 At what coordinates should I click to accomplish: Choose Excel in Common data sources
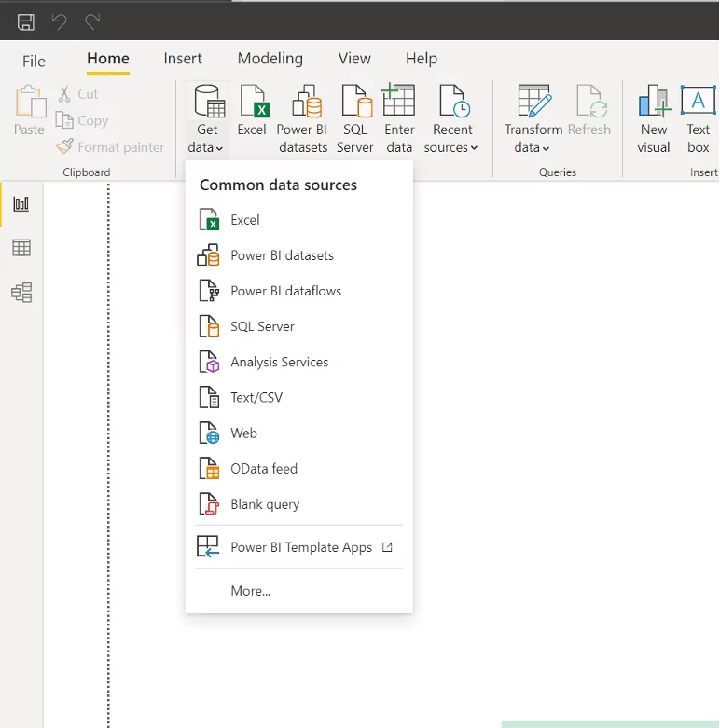298,220
